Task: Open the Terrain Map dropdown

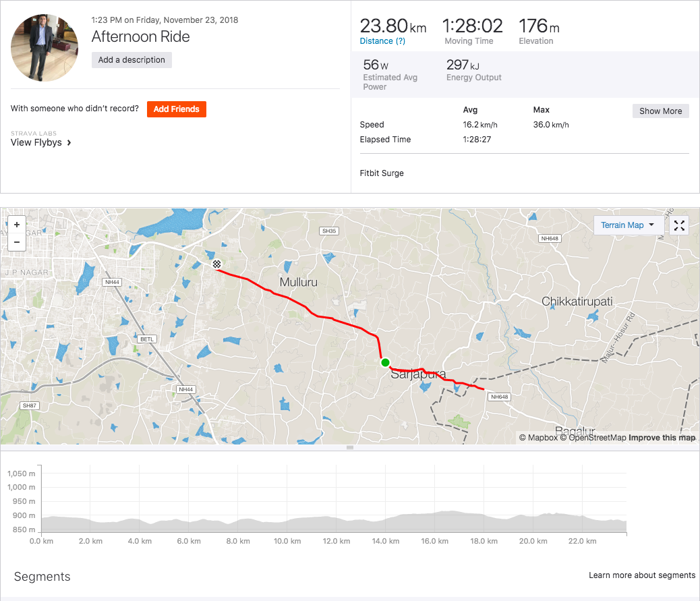Action: [628, 225]
